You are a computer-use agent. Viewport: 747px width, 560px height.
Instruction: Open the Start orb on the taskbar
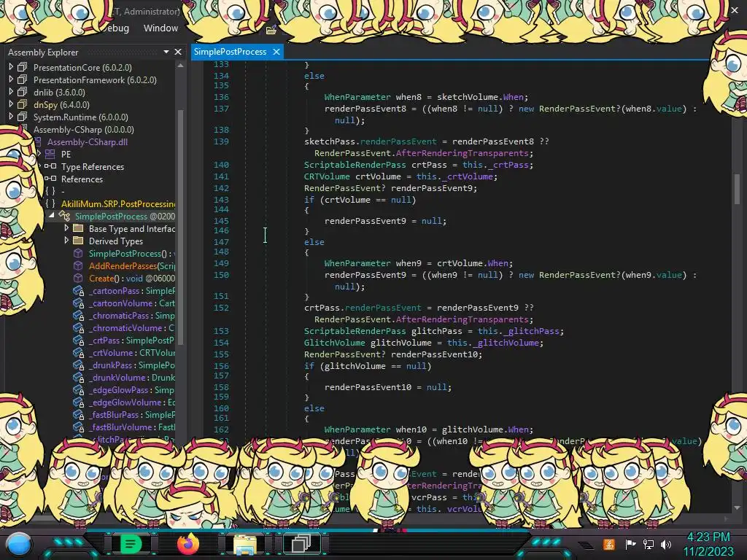(x=19, y=544)
